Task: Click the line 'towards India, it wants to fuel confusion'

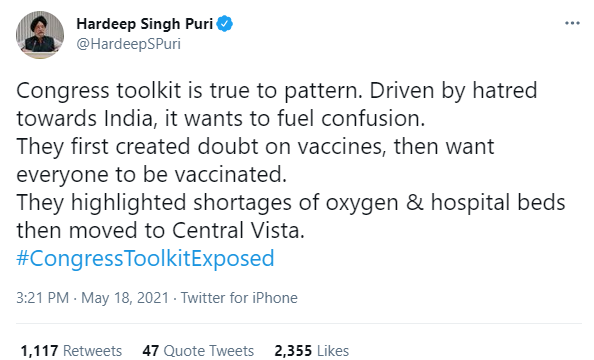Action: (221, 119)
